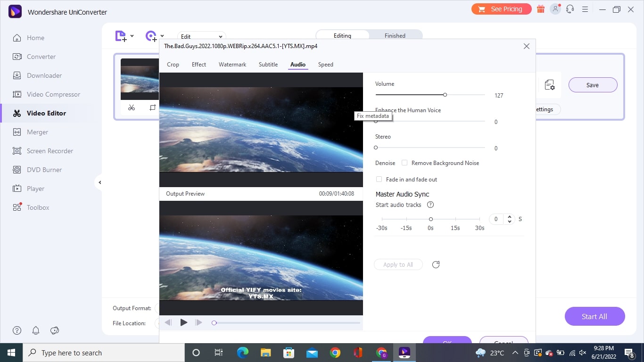Increase audio sync value with up arrow
This screenshot has height=362, width=644.
[x=509, y=217]
